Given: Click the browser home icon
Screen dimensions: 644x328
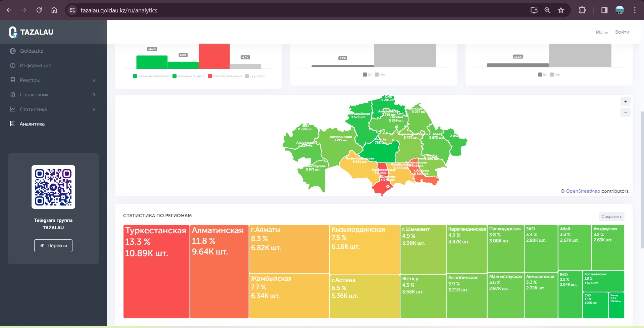Looking at the screenshot, I should (54, 10).
